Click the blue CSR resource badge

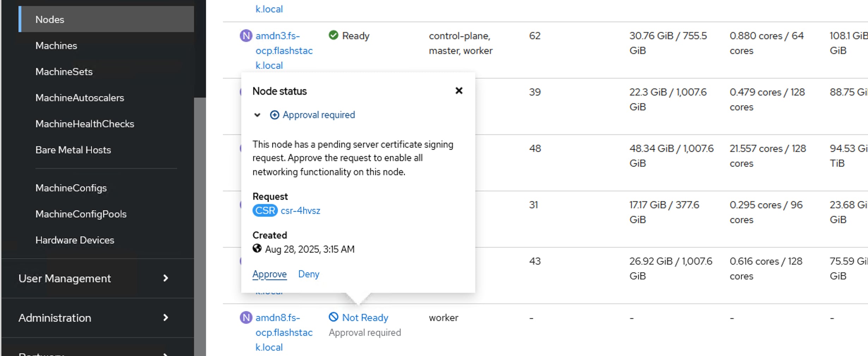click(265, 210)
